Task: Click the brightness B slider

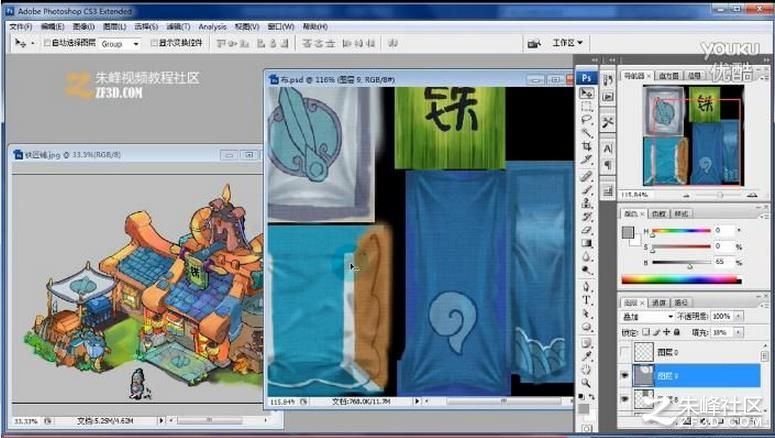Action: click(681, 263)
